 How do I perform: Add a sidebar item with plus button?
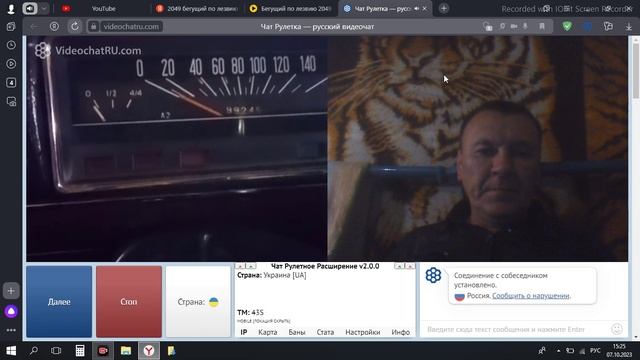point(11,291)
